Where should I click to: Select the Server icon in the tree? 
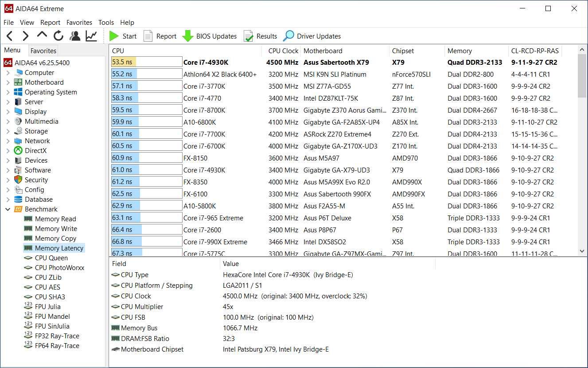(x=18, y=102)
